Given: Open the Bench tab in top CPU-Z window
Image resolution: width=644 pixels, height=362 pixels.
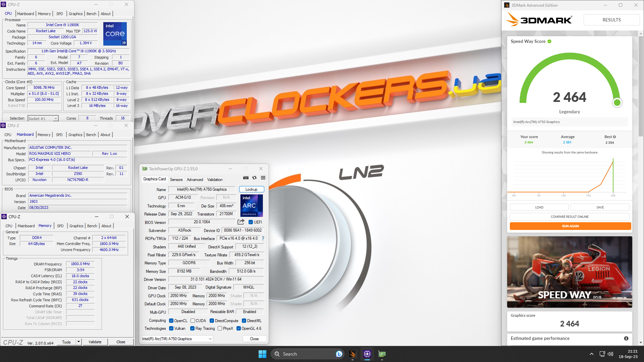Looking at the screenshot, I should [91, 14].
